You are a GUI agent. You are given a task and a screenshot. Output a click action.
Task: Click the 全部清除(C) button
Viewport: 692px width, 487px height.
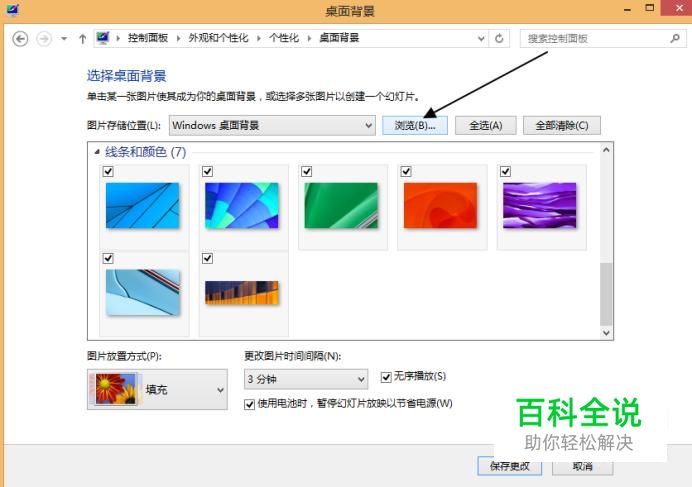[x=562, y=125]
